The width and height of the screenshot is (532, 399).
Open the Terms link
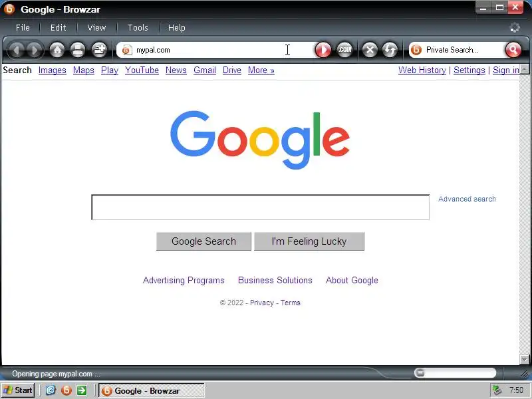290,303
